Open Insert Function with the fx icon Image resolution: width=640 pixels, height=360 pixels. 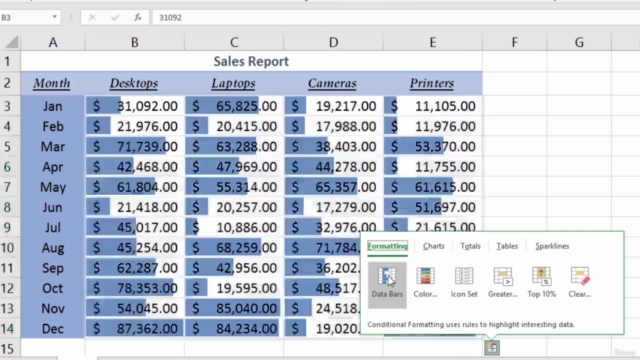pyautogui.click(x=138, y=18)
